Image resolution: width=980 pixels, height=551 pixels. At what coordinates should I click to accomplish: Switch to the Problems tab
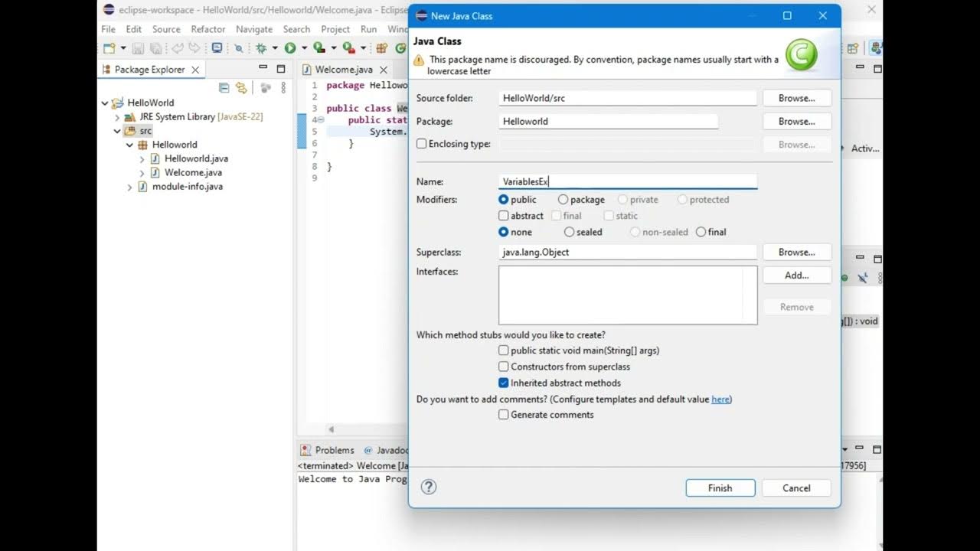[x=327, y=450]
